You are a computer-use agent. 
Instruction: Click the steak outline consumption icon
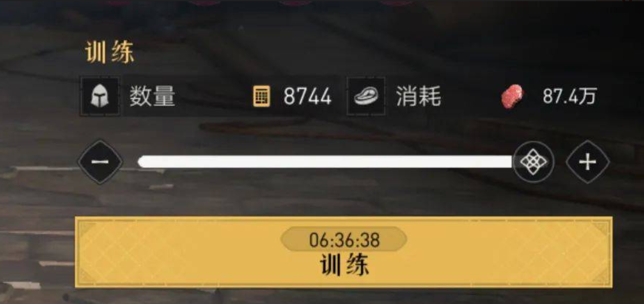366,96
